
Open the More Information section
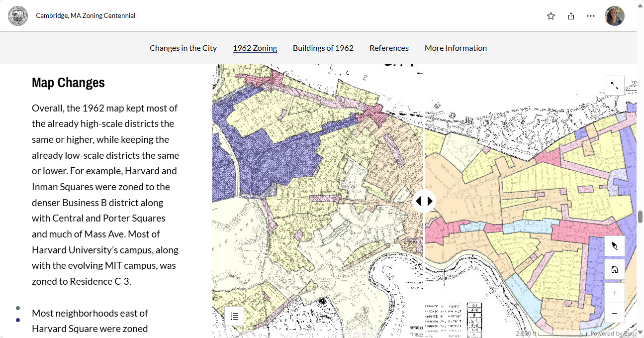tap(456, 48)
